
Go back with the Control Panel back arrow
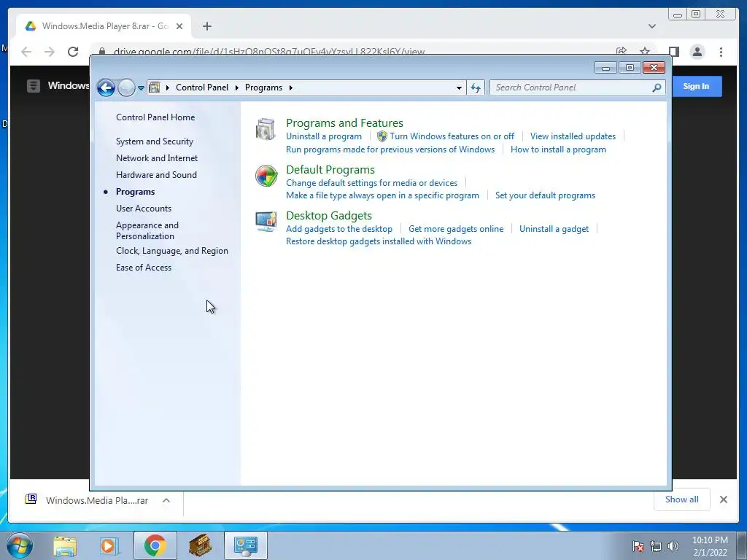[106, 87]
